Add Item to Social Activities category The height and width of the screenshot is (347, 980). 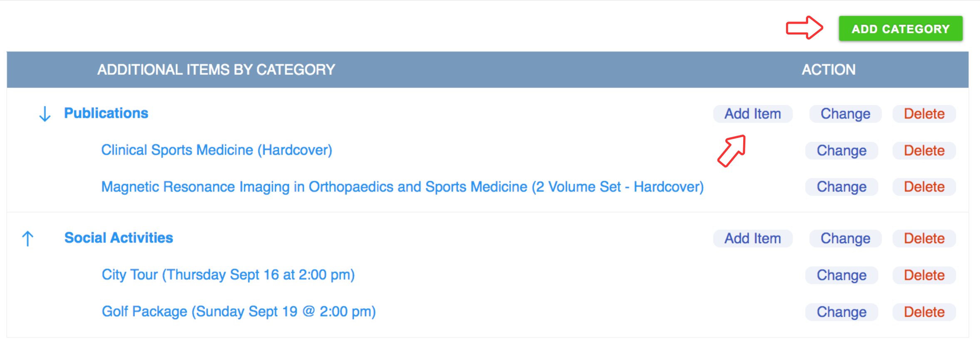(752, 239)
